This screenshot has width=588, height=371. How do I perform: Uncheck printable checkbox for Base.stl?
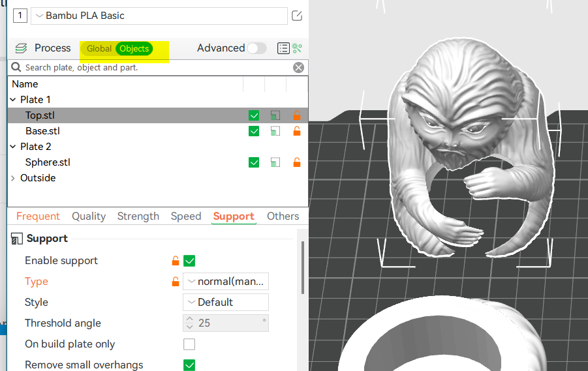pyautogui.click(x=254, y=131)
